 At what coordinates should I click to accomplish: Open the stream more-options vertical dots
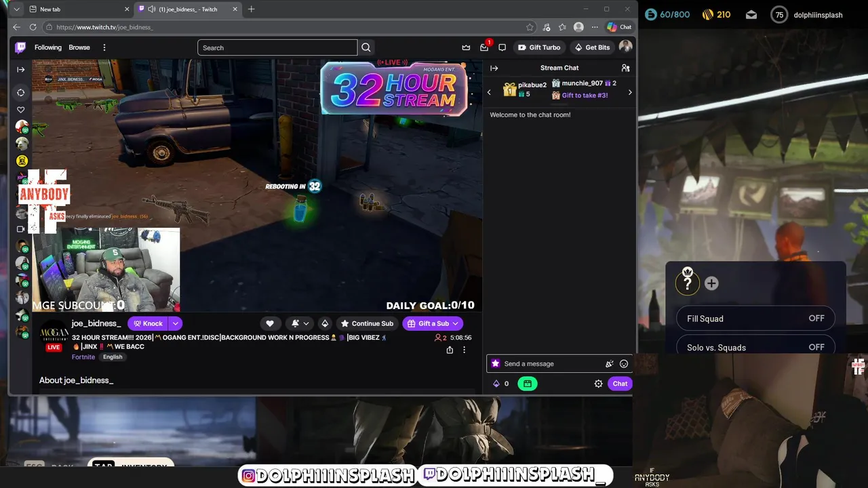coord(464,350)
